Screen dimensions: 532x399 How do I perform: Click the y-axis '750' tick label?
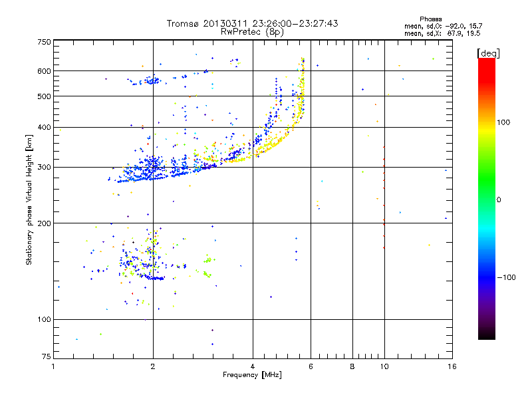pos(44,42)
